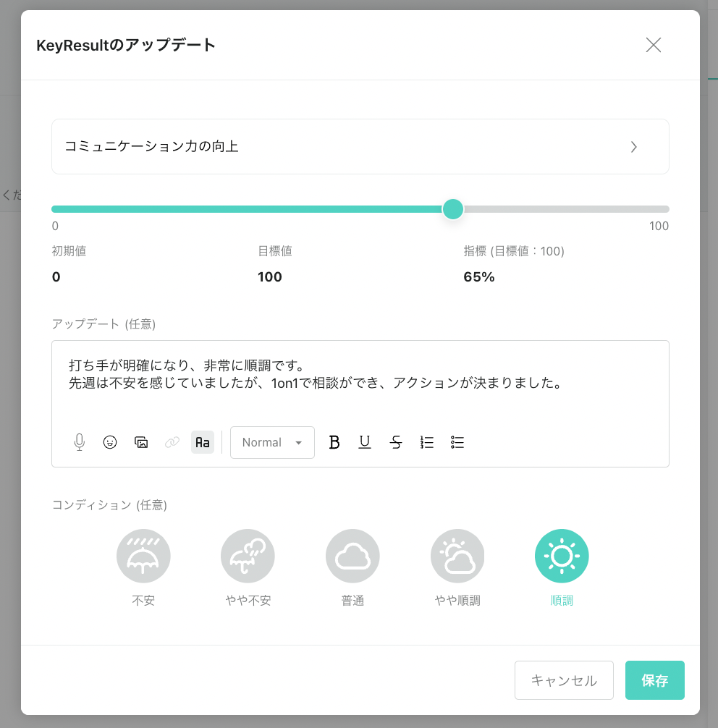Select the 順調 sunny condition
This screenshot has width=718, height=728.
pyautogui.click(x=562, y=556)
